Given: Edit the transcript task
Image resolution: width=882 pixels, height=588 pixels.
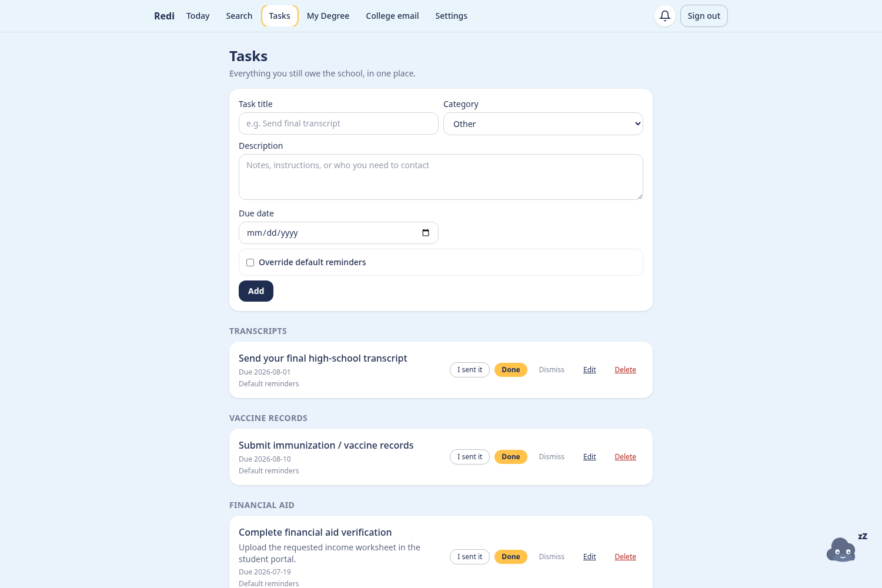Looking at the screenshot, I should pyautogui.click(x=590, y=370).
